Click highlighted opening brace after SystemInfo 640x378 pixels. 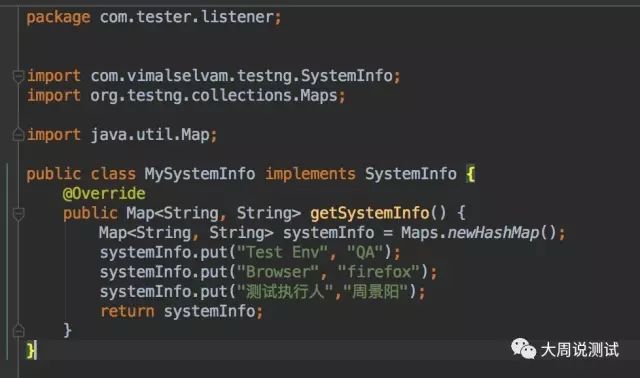[x=471, y=174]
